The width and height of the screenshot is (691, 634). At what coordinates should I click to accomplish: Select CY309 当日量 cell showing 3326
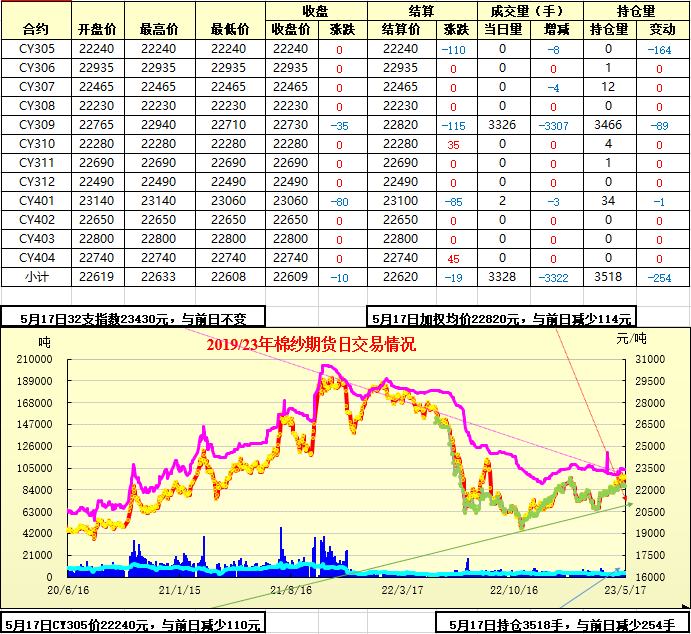(x=502, y=125)
